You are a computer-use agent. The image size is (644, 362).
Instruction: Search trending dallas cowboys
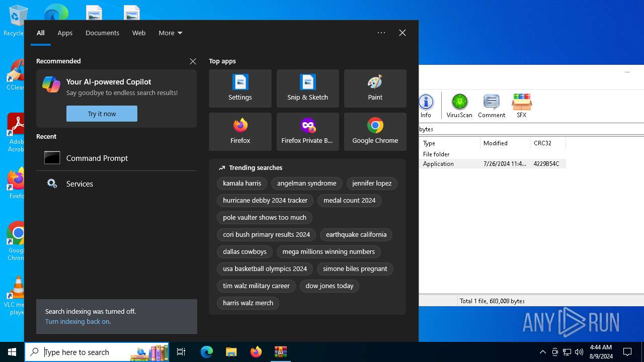tap(245, 252)
